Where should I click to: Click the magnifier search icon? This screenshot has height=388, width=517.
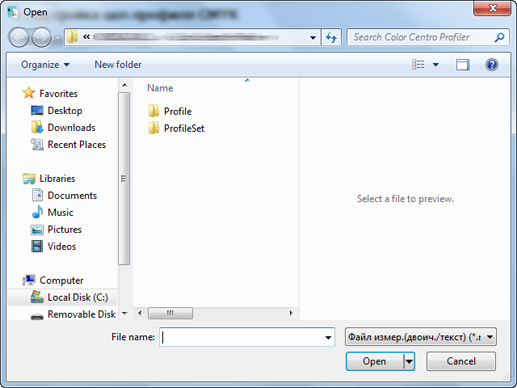click(x=499, y=37)
